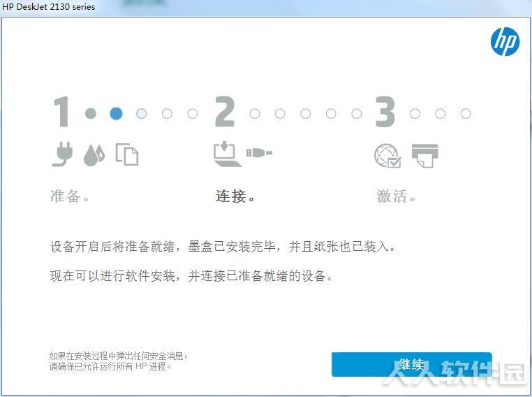
Task: Click the text 设备开启后将准备就绪
Action: pyautogui.click(x=112, y=246)
